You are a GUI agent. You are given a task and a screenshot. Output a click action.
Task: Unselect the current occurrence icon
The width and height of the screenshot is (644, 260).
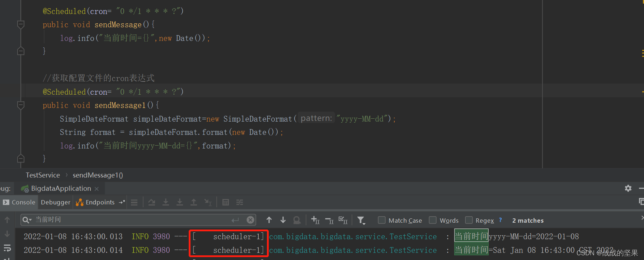tap(329, 220)
